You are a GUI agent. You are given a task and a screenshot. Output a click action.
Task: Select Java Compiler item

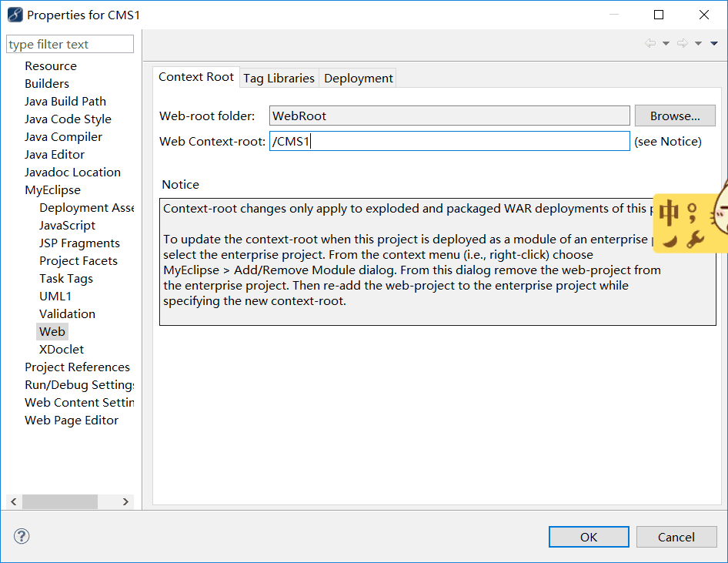click(64, 136)
